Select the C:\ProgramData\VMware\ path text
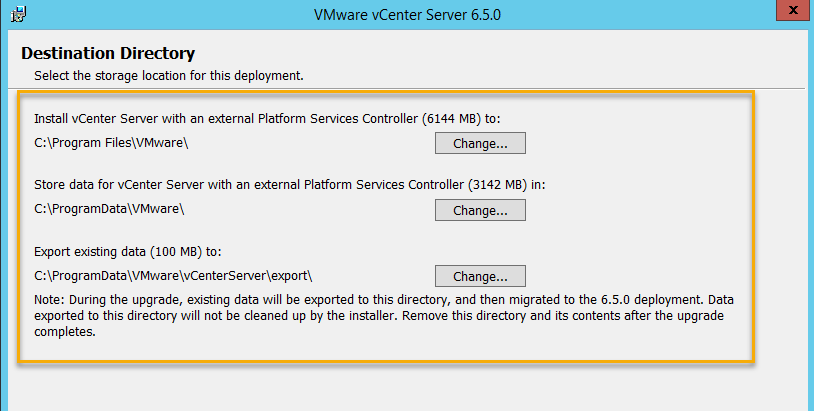 point(109,209)
